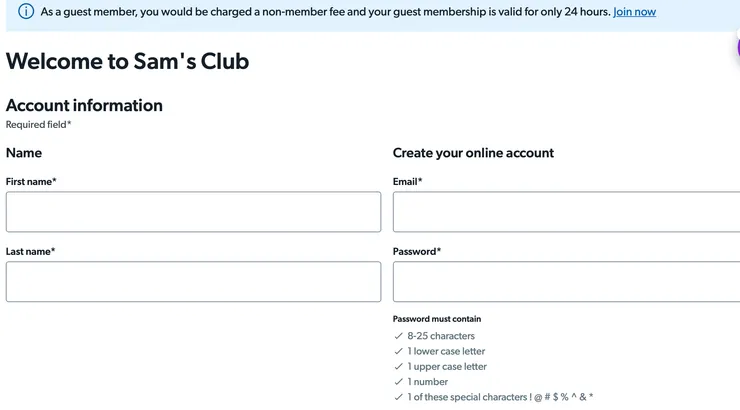Image resolution: width=740 pixels, height=410 pixels.
Task: Open the Join now link
Action: click(634, 12)
